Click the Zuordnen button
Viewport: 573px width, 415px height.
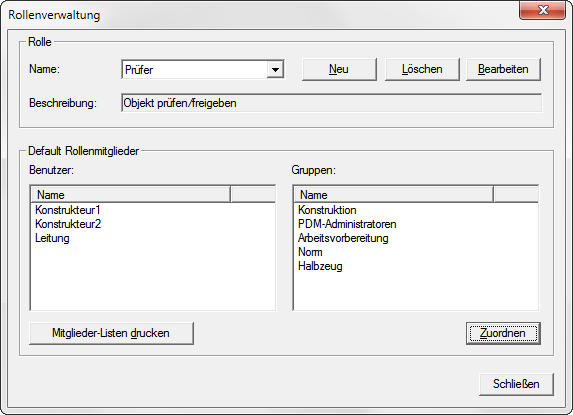coord(503,333)
